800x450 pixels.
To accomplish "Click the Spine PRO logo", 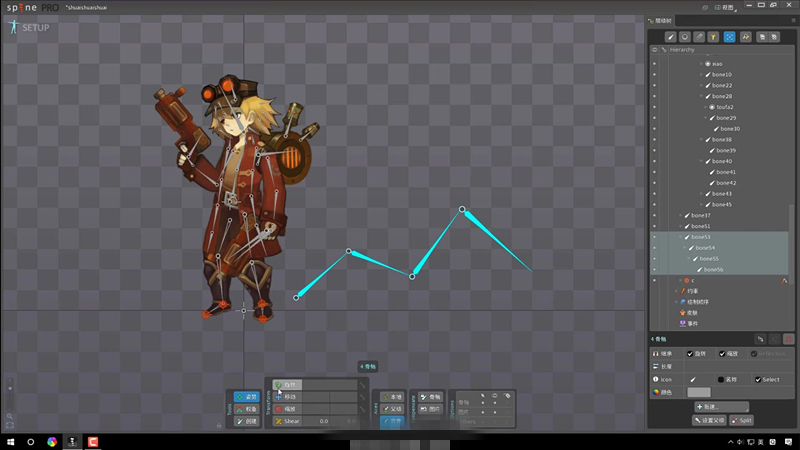I will pyautogui.click(x=32, y=7).
